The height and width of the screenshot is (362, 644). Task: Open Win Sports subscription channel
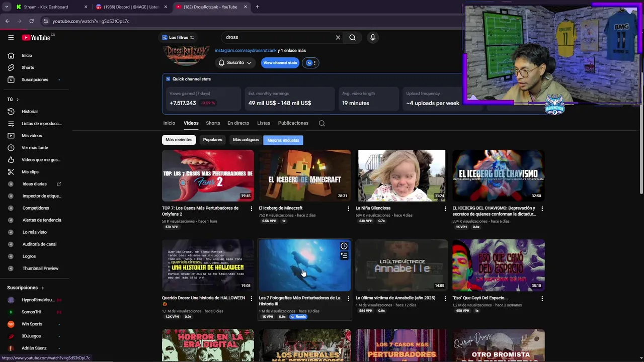pos(33,324)
